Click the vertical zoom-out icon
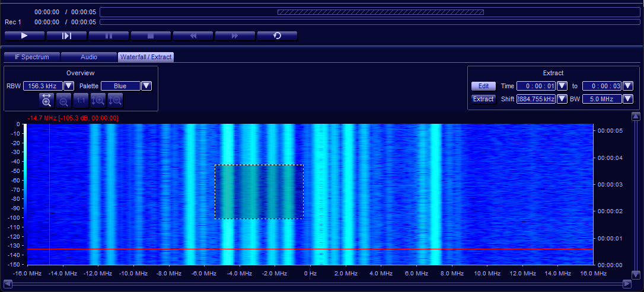The width and height of the screenshot is (644, 292). (115, 100)
